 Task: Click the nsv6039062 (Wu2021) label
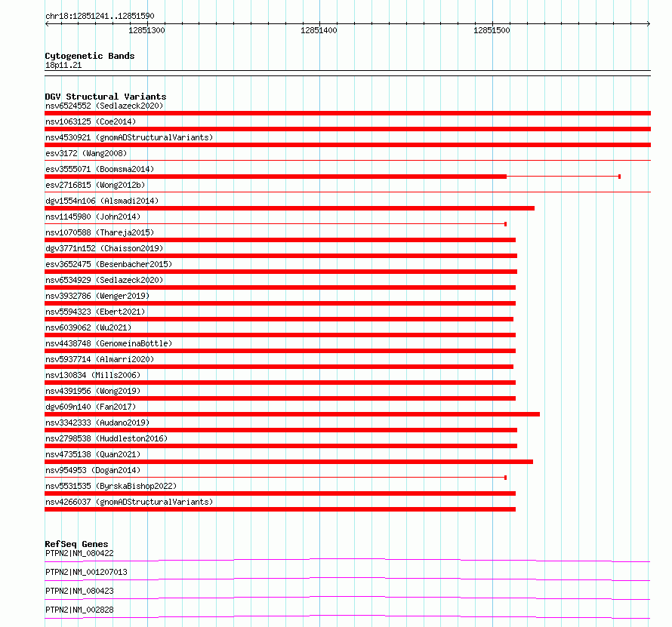[x=88, y=327]
